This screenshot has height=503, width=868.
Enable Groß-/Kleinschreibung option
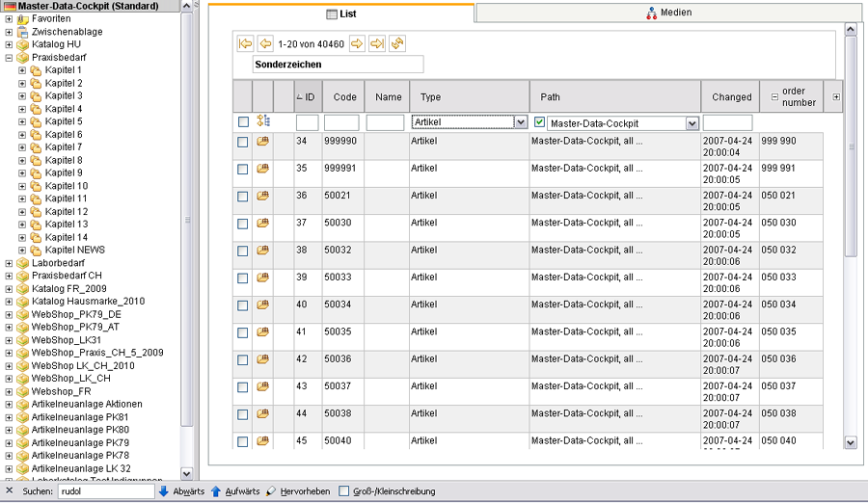tap(344, 491)
